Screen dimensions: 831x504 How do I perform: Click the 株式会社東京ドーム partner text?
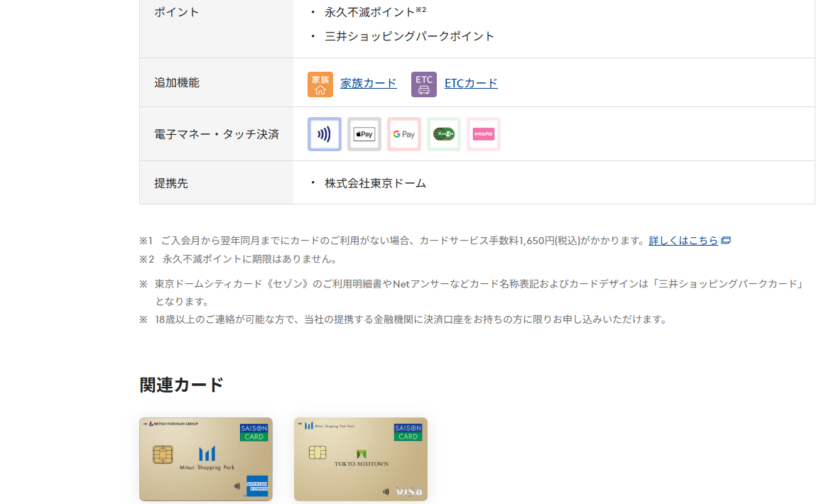tap(375, 183)
